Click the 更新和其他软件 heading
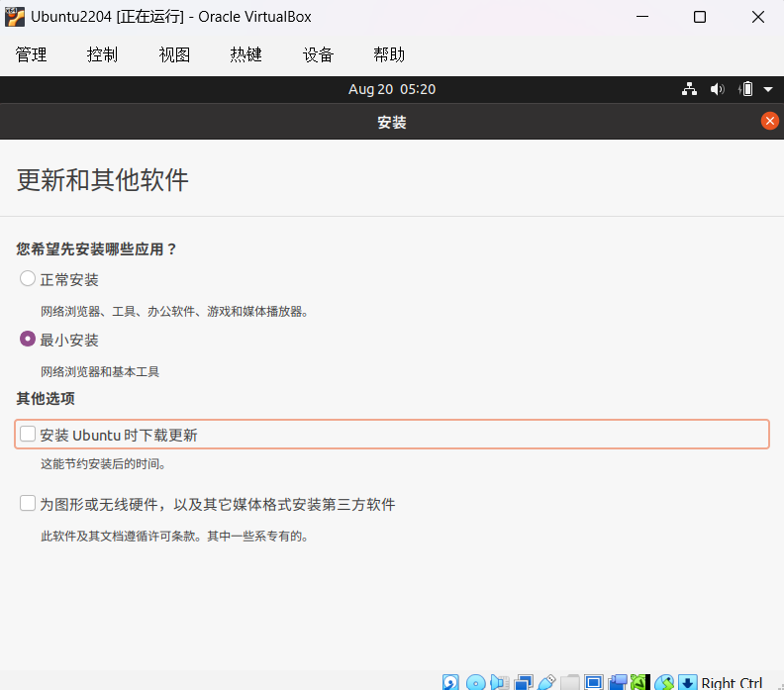This screenshot has height=690, width=784. point(103,180)
